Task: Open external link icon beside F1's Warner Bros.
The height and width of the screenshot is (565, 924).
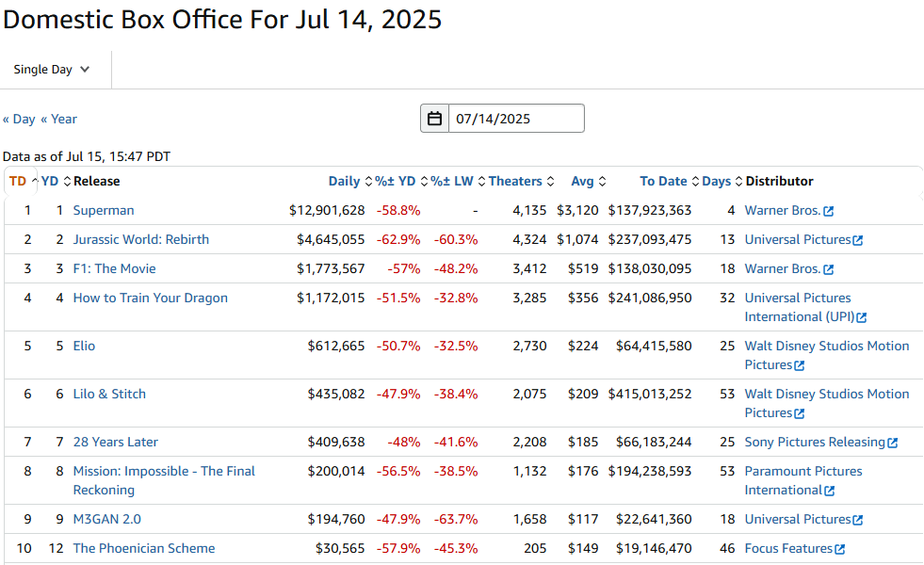Action: coord(829,269)
